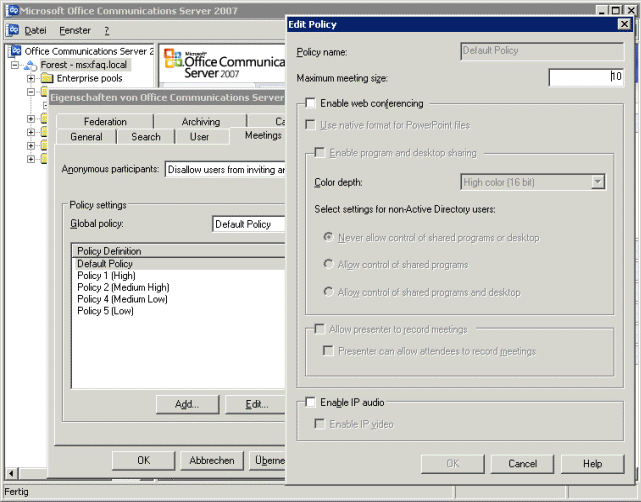This screenshot has height=502, width=641.
Task: Click Cancel in the Edit Policy dialog
Action: (x=522, y=464)
